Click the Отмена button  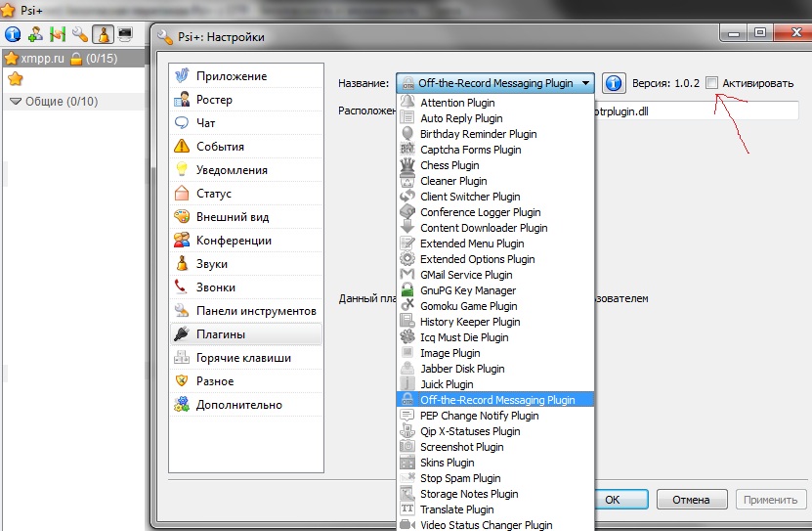pyautogui.click(x=692, y=500)
